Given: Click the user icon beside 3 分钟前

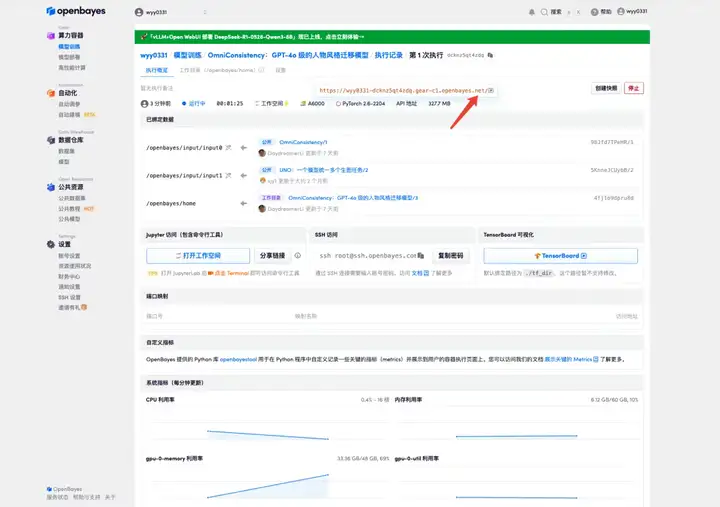Looking at the screenshot, I should (x=144, y=104).
